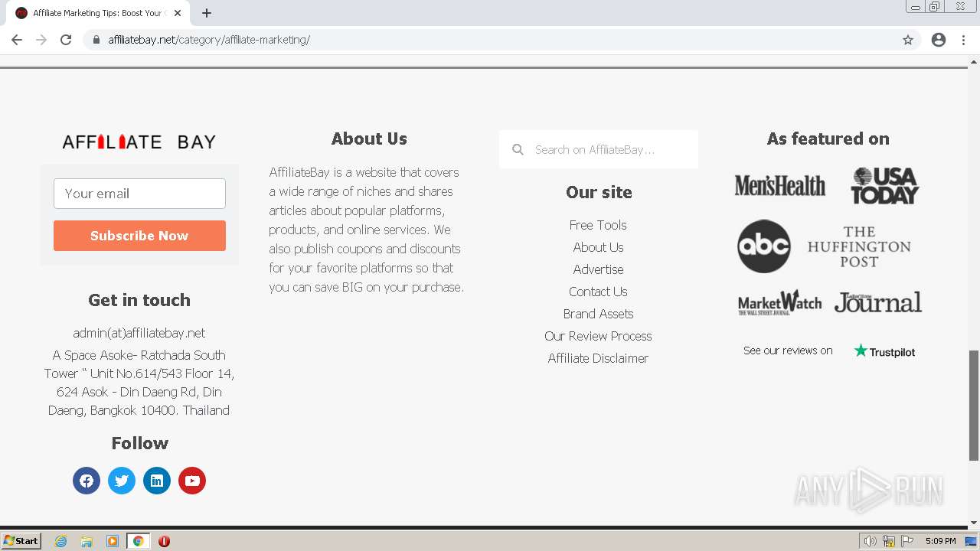The image size is (980, 551).
Task: Click the admin(at)affiliatebay.net email text
Action: pos(139,333)
